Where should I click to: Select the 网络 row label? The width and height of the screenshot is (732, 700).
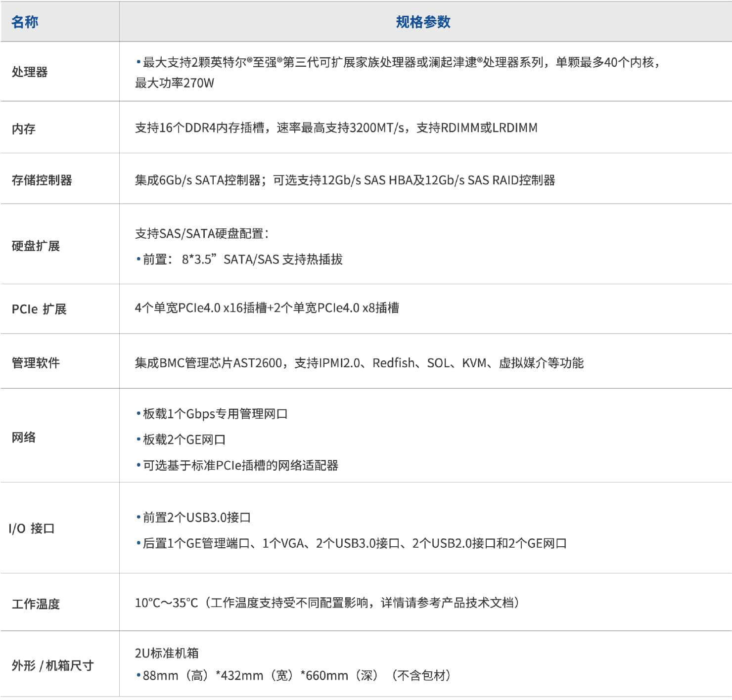tap(24, 437)
